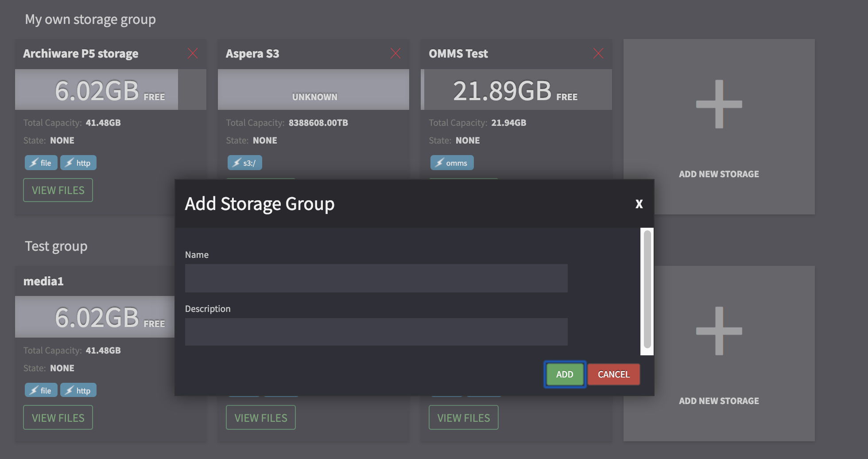868x459 pixels.
Task: Click the 8388608.00TB total capacity value
Action: tap(318, 123)
